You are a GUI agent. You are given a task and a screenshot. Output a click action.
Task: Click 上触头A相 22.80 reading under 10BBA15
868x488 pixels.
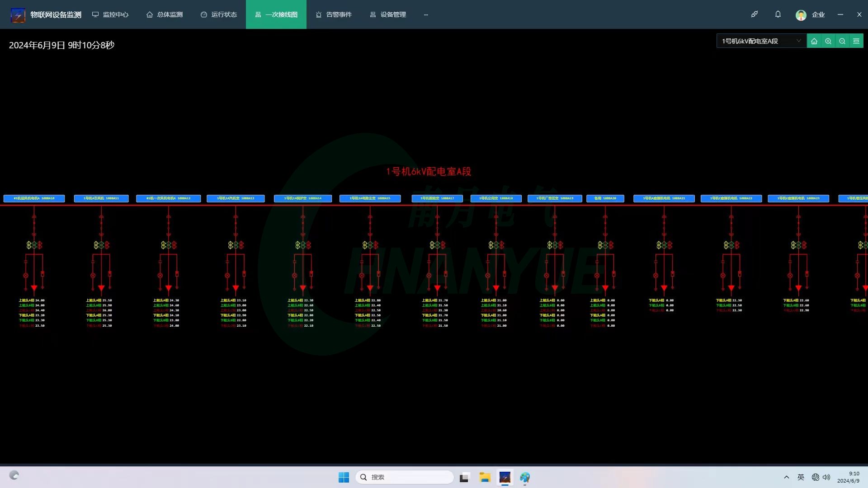[368, 300]
